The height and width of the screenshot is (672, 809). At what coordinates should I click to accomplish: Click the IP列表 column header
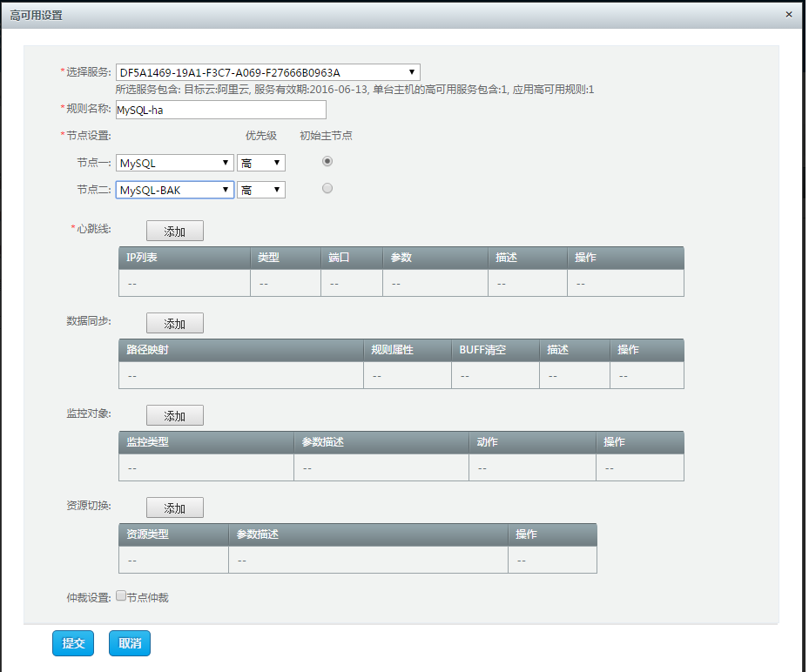185,258
